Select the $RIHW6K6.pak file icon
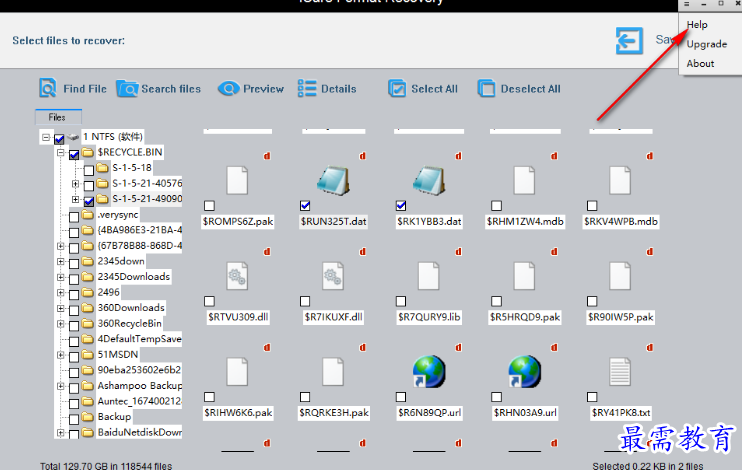Screen dimensions: 742x470 (237, 372)
